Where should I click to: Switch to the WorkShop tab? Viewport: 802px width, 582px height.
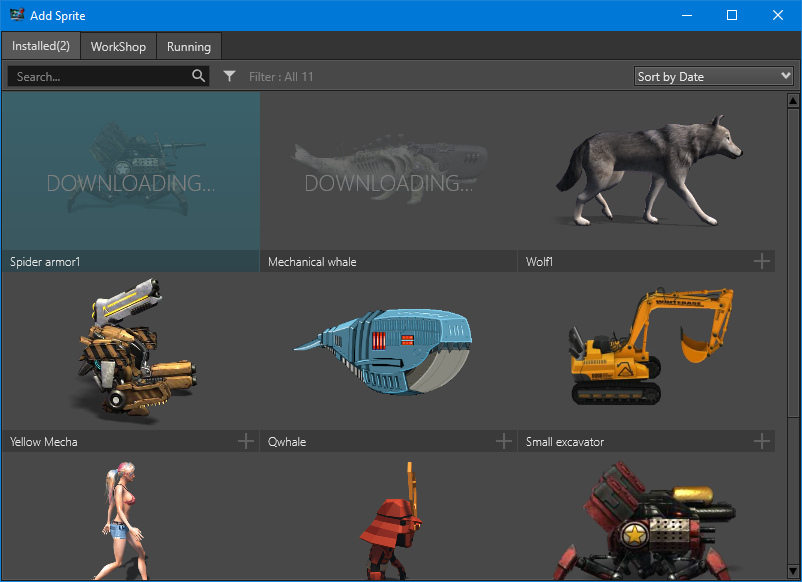118,46
